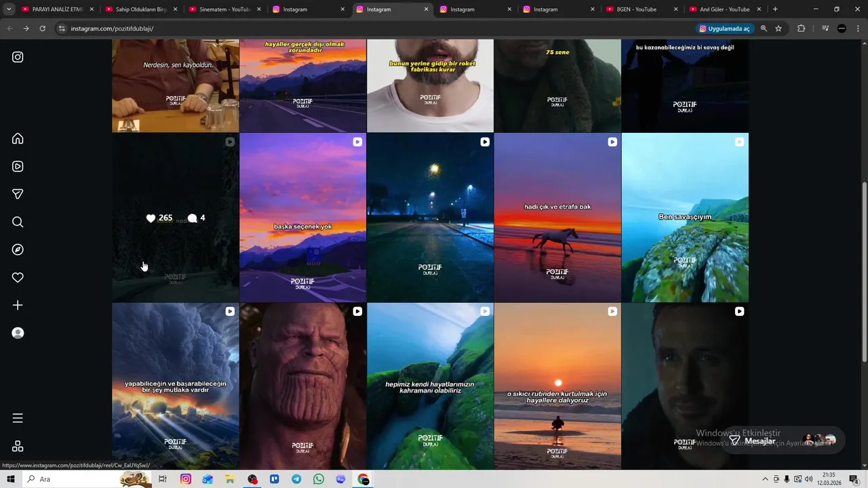Open Task View on the taskbar
The width and height of the screenshot is (868, 488).
pos(163,479)
